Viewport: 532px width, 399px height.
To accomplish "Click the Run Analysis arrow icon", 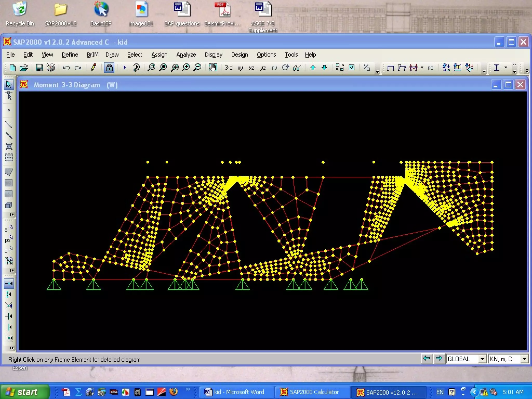I will click(124, 68).
